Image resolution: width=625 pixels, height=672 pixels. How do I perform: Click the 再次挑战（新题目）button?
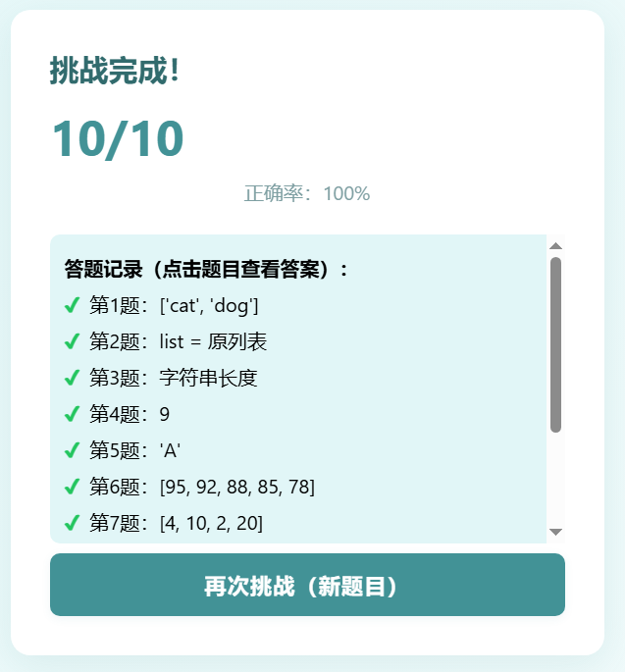(x=307, y=586)
